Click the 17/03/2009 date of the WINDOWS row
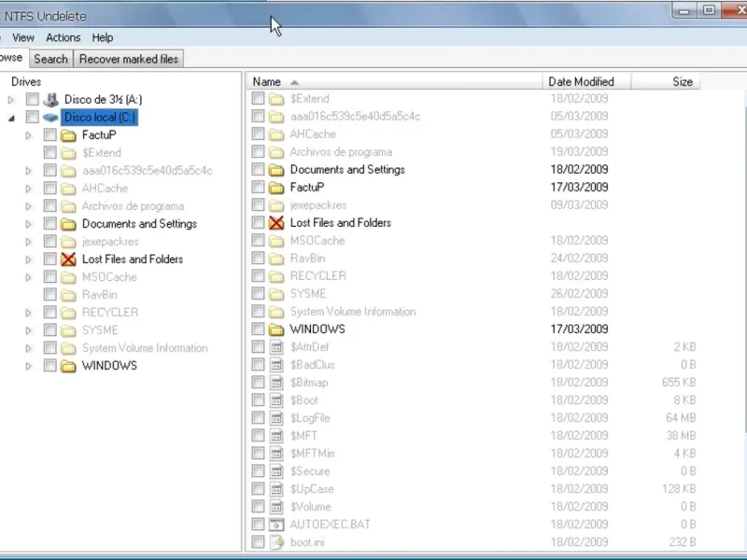The height and width of the screenshot is (560, 747). (579, 329)
